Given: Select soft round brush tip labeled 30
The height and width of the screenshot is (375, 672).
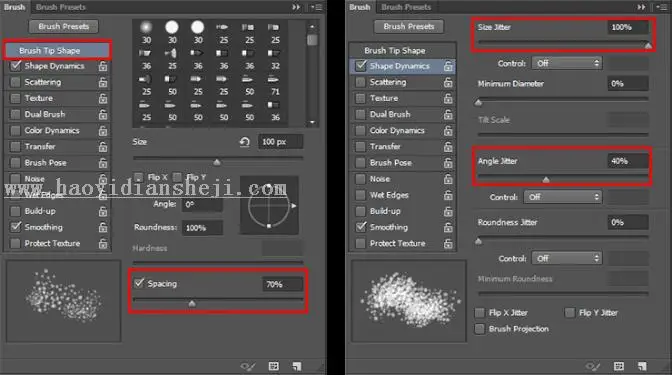Looking at the screenshot, I should (x=147, y=33).
